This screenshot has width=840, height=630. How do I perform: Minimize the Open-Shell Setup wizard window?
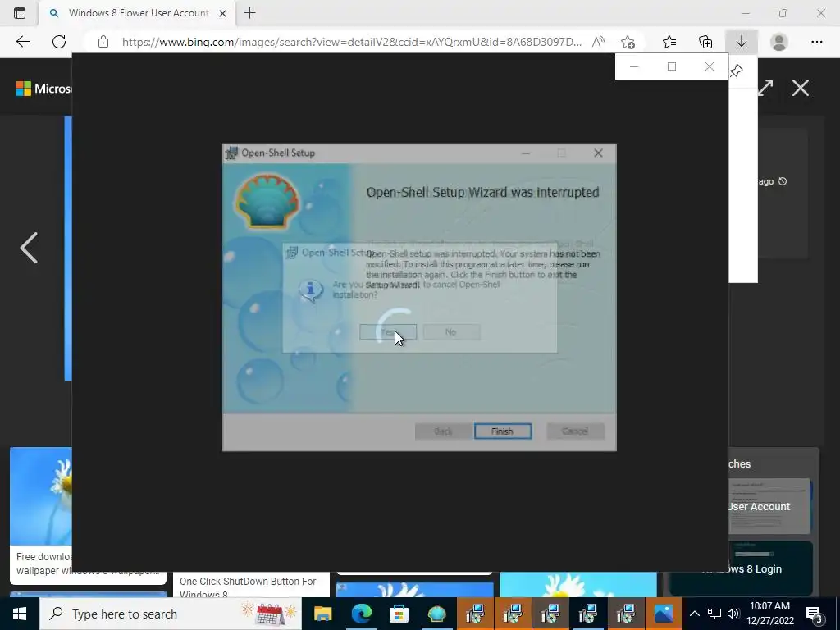click(526, 153)
